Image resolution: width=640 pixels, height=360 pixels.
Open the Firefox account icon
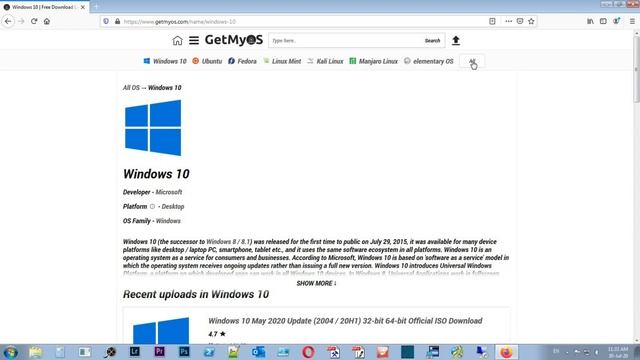click(616, 21)
